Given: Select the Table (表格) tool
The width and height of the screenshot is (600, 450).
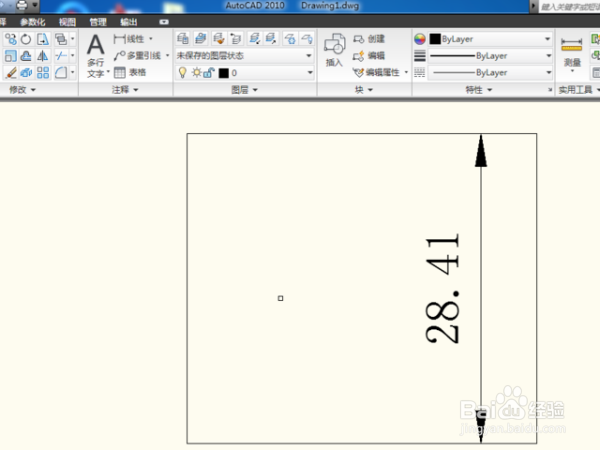Looking at the screenshot, I should (130, 72).
